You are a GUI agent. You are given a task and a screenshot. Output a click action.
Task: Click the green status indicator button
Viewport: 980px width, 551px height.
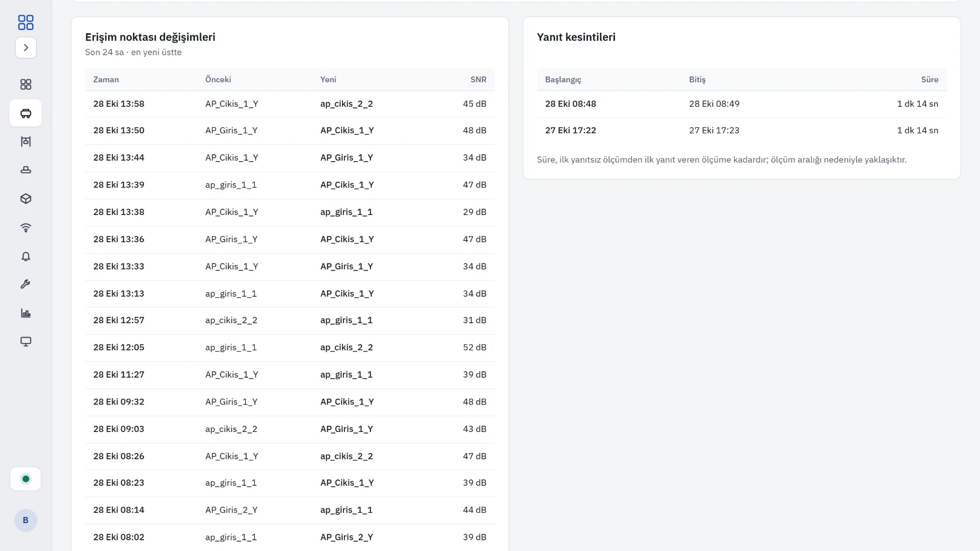click(25, 479)
